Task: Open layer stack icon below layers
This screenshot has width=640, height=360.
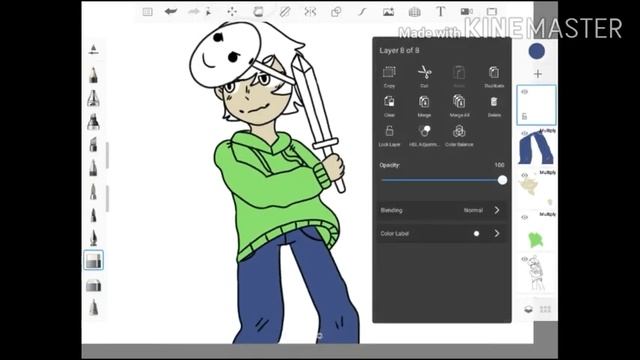Action: tap(528, 309)
